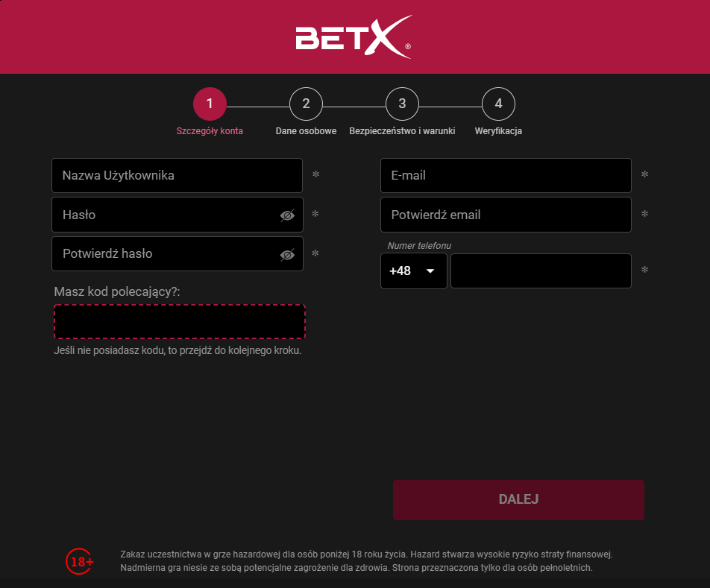Image resolution: width=710 pixels, height=588 pixels.
Task: Click the Masz kod polecający? label
Action: pyautogui.click(x=117, y=291)
